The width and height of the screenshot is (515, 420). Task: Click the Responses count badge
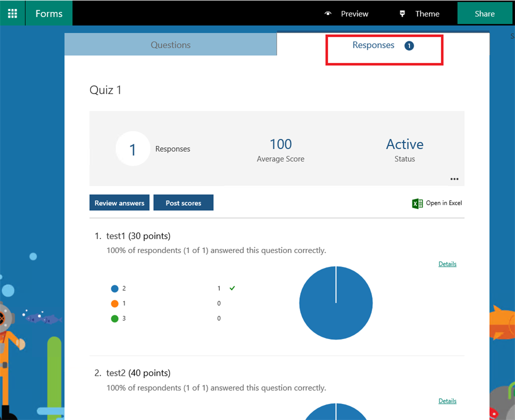coord(409,46)
